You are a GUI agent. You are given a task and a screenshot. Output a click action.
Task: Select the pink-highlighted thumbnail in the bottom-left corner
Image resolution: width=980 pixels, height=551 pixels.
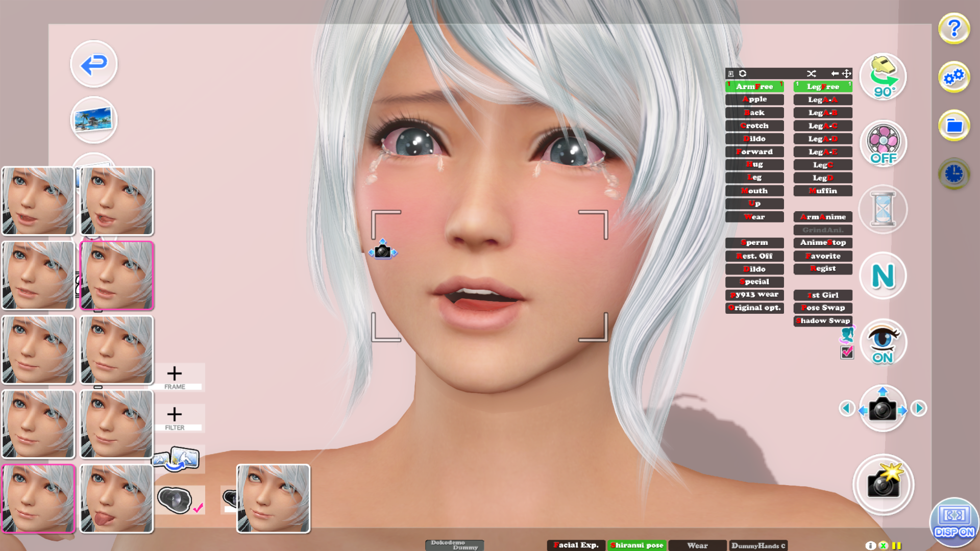click(x=38, y=499)
